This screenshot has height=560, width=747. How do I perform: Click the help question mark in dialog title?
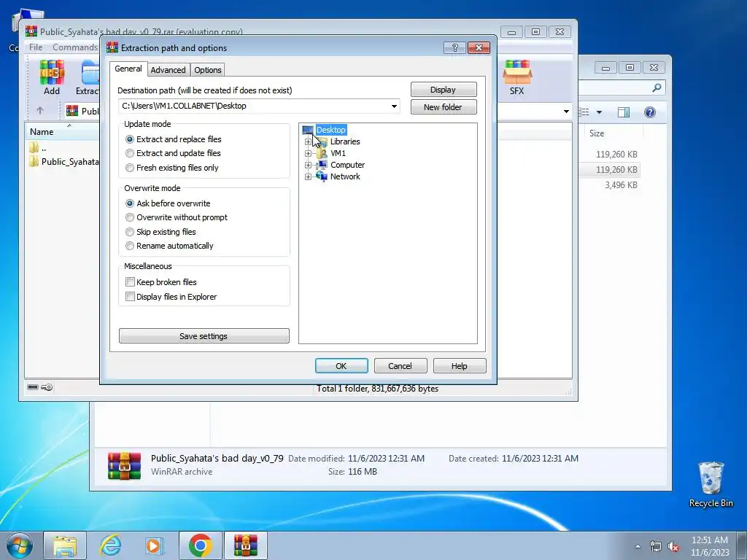454,47
